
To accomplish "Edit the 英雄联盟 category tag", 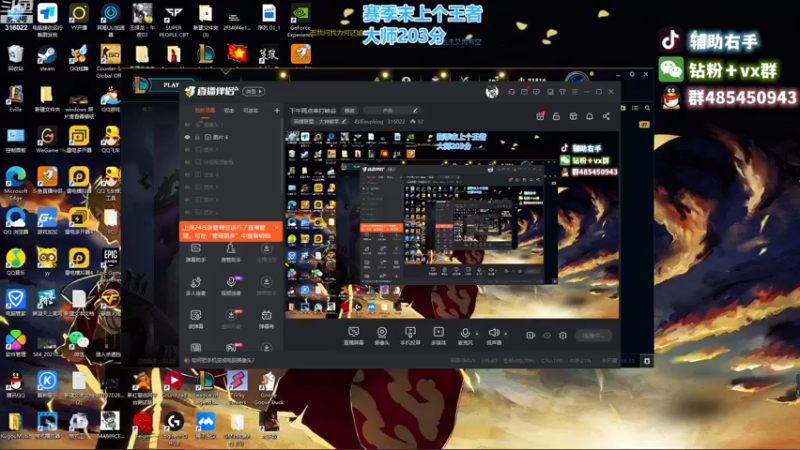I will [x=319, y=121].
